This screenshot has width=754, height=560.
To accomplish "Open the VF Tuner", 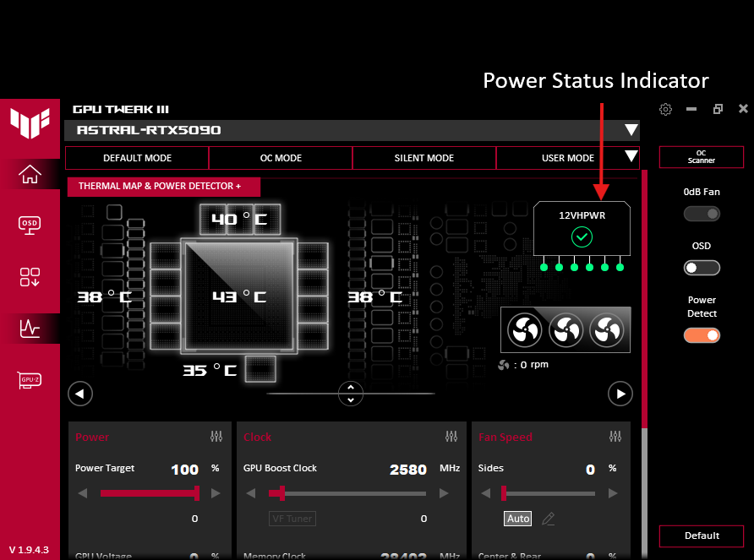I will coord(292,519).
